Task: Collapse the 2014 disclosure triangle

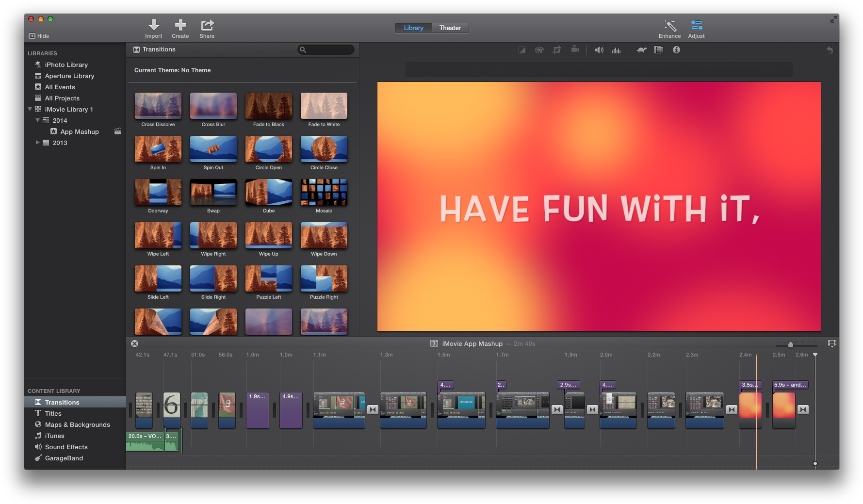Action: tap(38, 120)
